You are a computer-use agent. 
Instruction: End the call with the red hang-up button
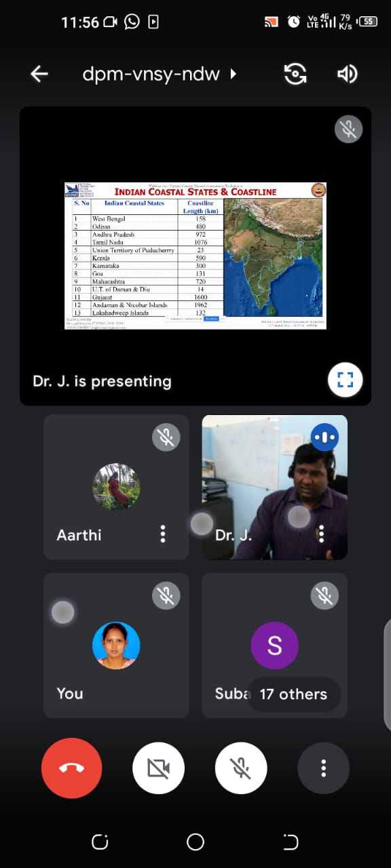pyautogui.click(x=72, y=768)
